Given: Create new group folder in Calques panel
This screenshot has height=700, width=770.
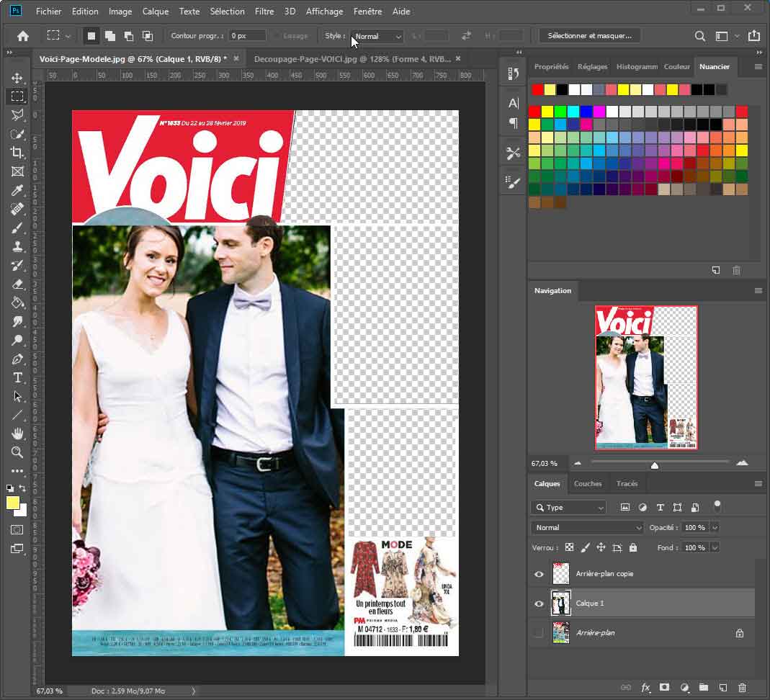Looking at the screenshot, I should [704, 688].
